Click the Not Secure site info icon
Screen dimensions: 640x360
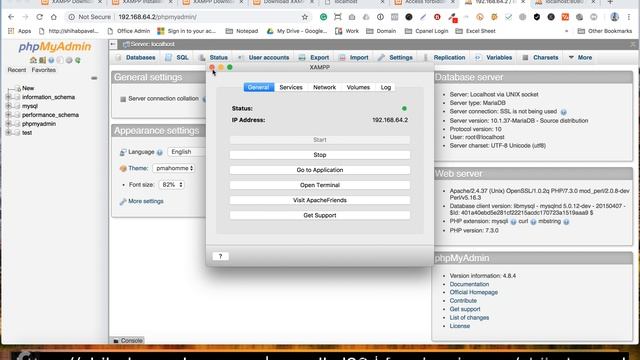(x=72, y=17)
